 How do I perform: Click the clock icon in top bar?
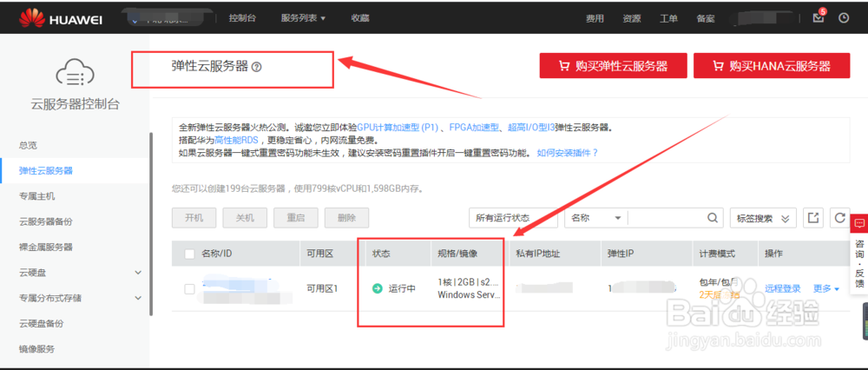point(844,17)
